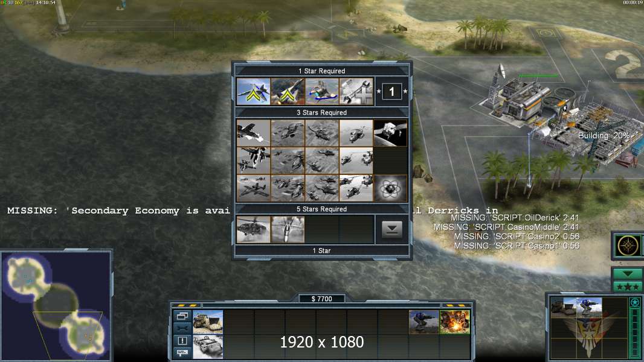
Task: Open the chat message bar button
Action: pyautogui.click(x=182, y=352)
